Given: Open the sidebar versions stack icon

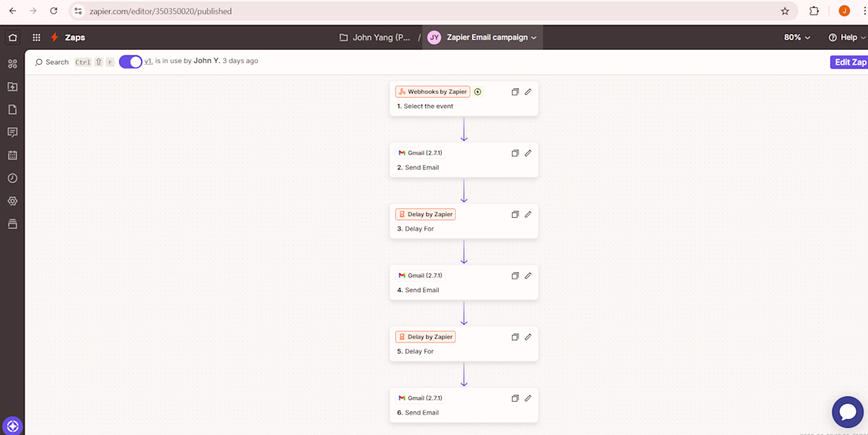Looking at the screenshot, I should coord(12,224).
